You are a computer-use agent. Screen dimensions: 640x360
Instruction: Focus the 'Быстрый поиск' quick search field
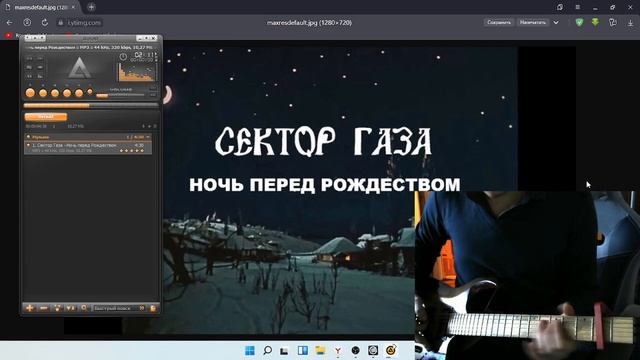click(x=115, y=308)
